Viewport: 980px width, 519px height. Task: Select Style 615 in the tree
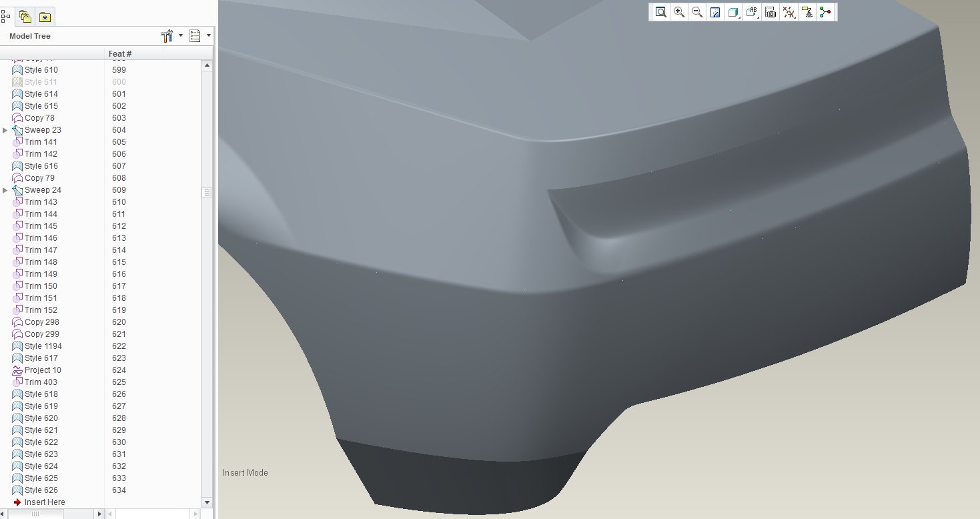(41, 106)
